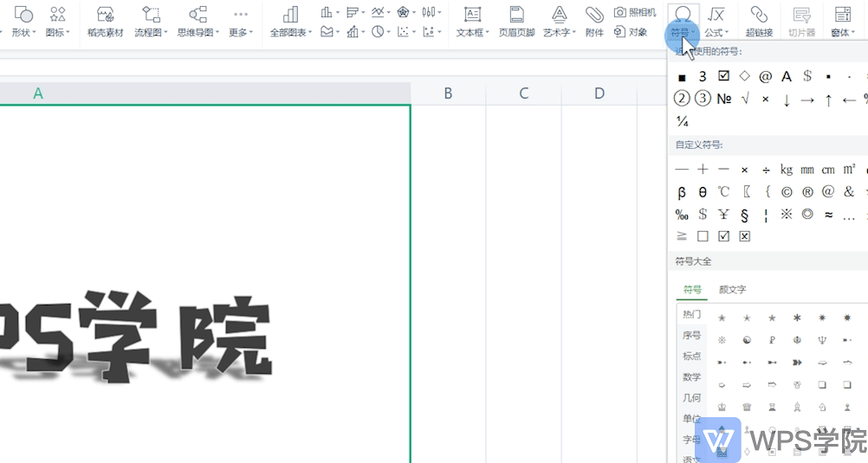The image size is (868, 463).
Task: Select the 数学 math symbol category
Action: pos(691,376)
